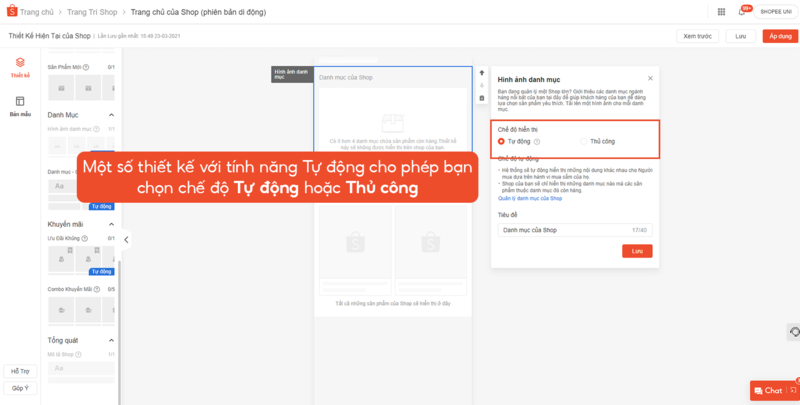Click the Áp dụng apply button
This screenshot has height=405, width=800.
click(779, 36)
